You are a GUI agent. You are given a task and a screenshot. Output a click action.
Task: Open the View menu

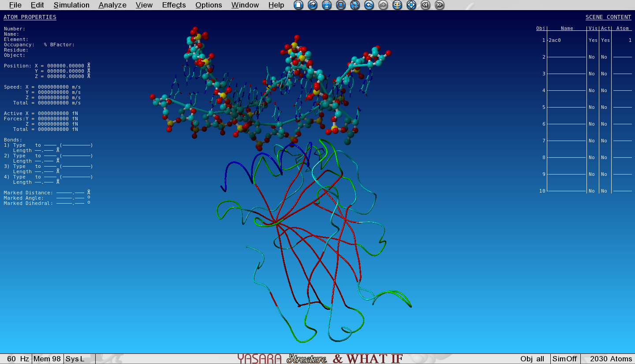pos(144,5)
